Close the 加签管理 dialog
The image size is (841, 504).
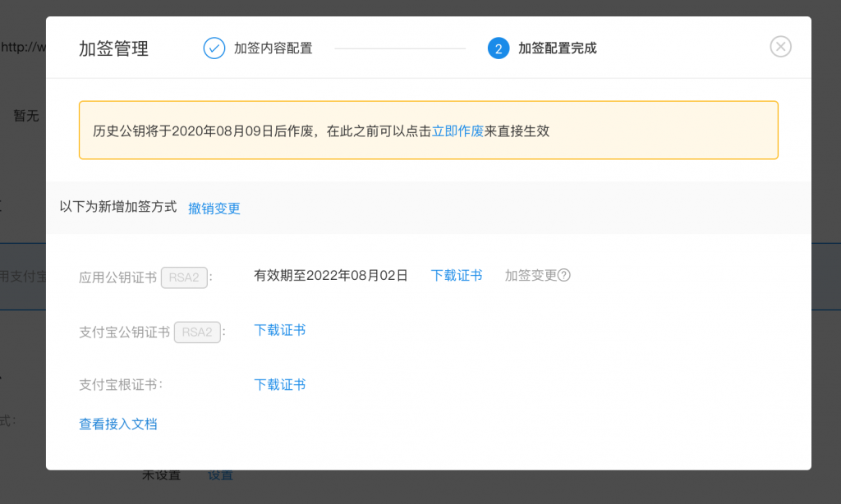(780, 47)
